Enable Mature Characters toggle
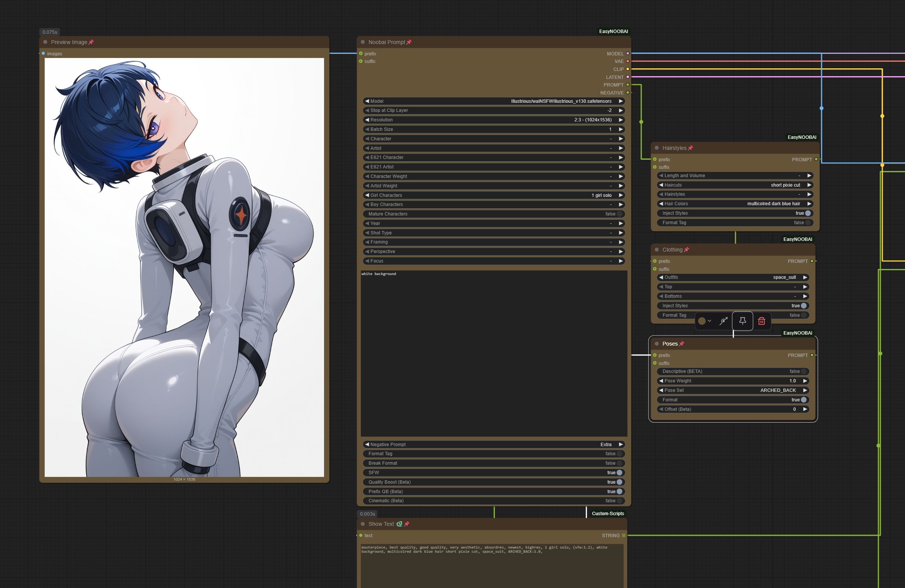 point(619,214)
